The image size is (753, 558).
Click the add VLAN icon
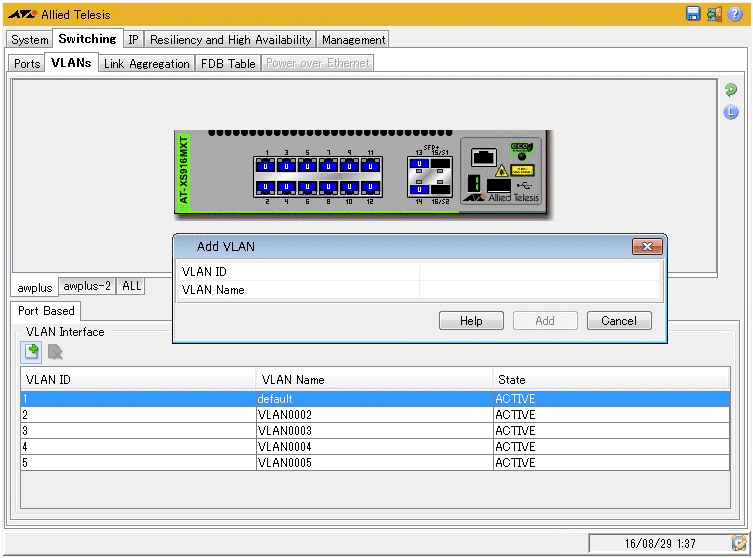pyautogui.click(x=32, y=351)
